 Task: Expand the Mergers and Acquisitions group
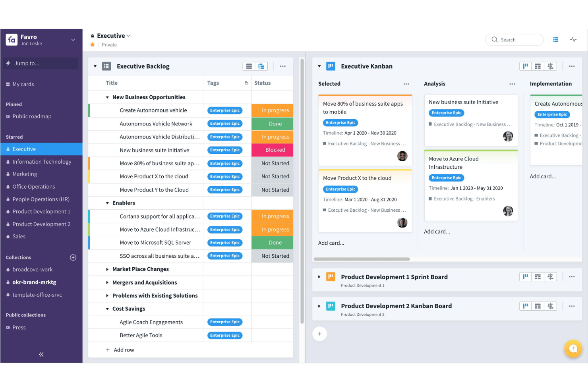pos(107,283)
